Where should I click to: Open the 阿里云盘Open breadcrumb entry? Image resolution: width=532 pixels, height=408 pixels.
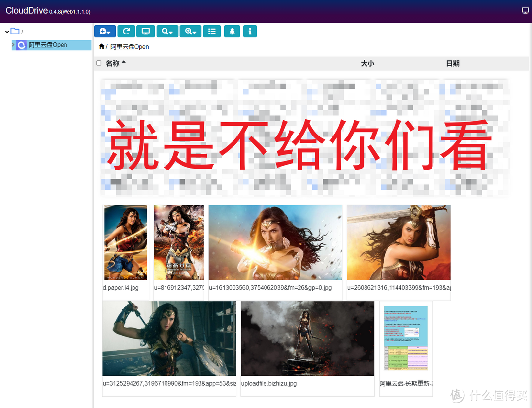coord(129,46)
